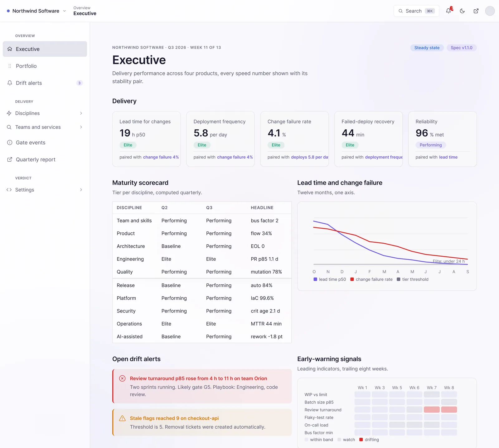
Task: Click the search magnifier icon
Action: coord(400,11)
